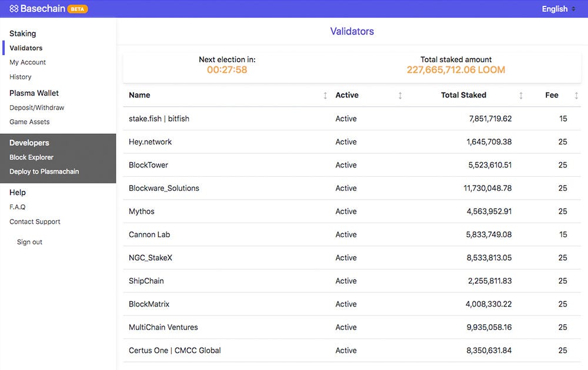The width and height of the screenshot is (588, 370).
Task: Click the 227,665,712.06 LOOM total
Action: click(x=456, y=70)
